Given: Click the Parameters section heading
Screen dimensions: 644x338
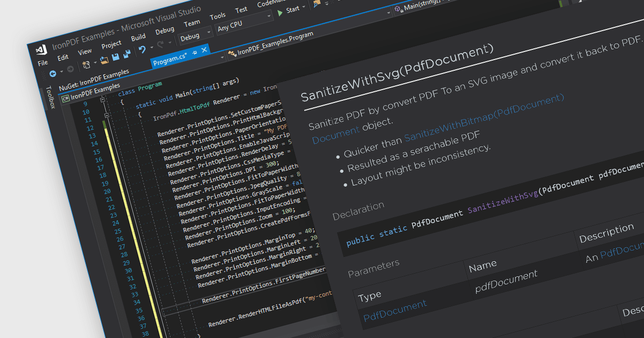Looking at the screenshot, I should (x=374, y=268).
